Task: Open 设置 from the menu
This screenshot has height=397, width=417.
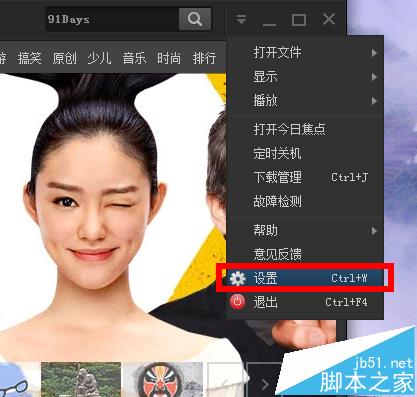Action: click(305, 278)
